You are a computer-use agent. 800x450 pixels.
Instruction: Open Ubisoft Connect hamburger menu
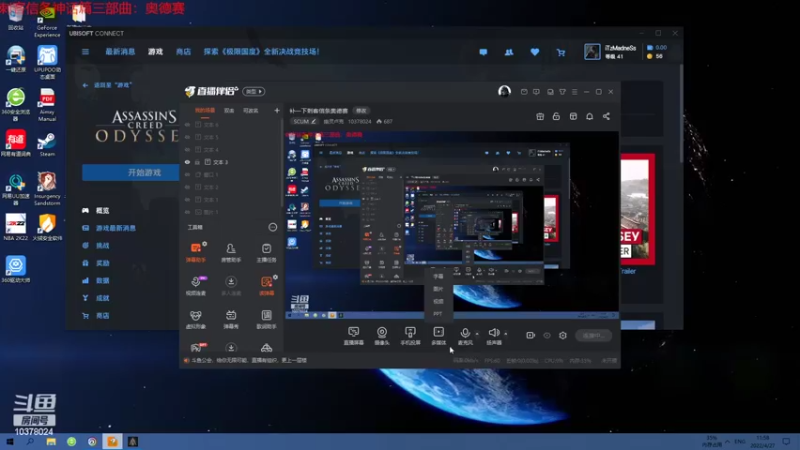click(x=85, y=52)
